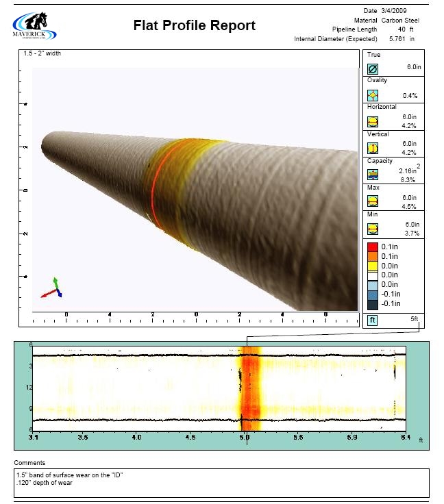
Task: Select the dark -0.1in legend swatch
Action: pyautogui.click(x=373, y=304)
